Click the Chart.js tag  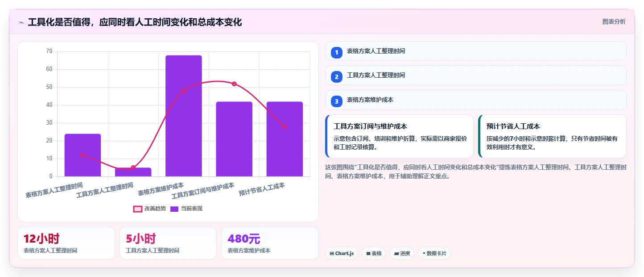(342, 253)
